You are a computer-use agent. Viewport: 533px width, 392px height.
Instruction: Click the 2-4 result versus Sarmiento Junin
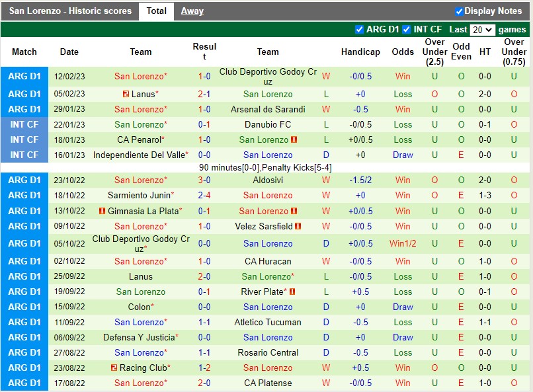204,195
